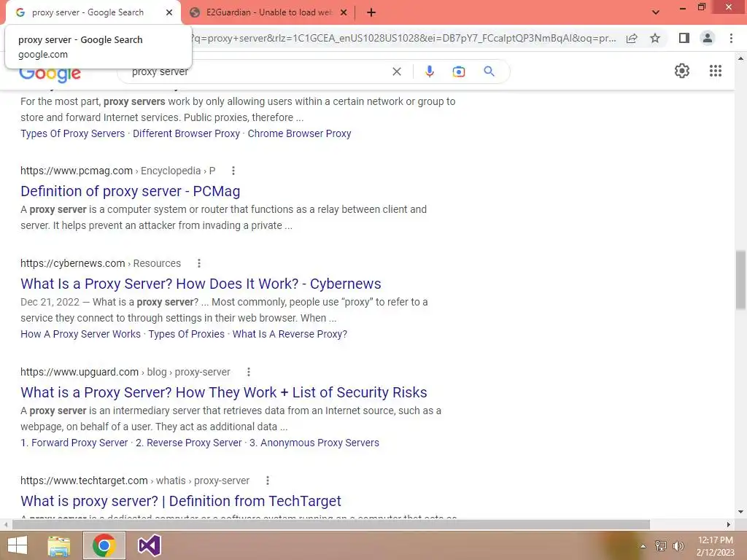Click the Google search input field

(258, 71)
